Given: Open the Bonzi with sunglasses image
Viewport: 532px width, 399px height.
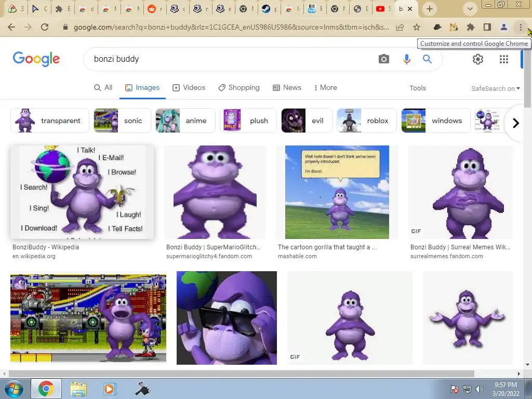Looking at the screenshot, I should [x=227, y=318].
